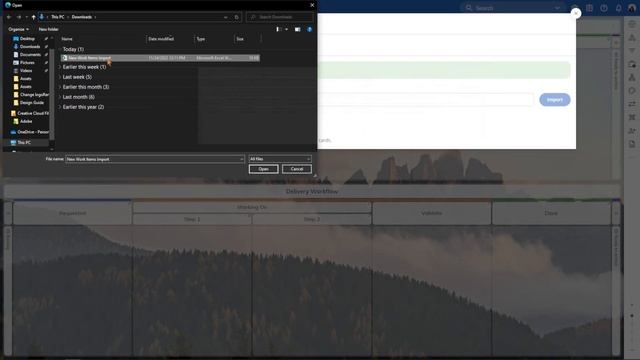Screen dimensions: 640x360
Task: Create a New folder
Action: point(49,29)
